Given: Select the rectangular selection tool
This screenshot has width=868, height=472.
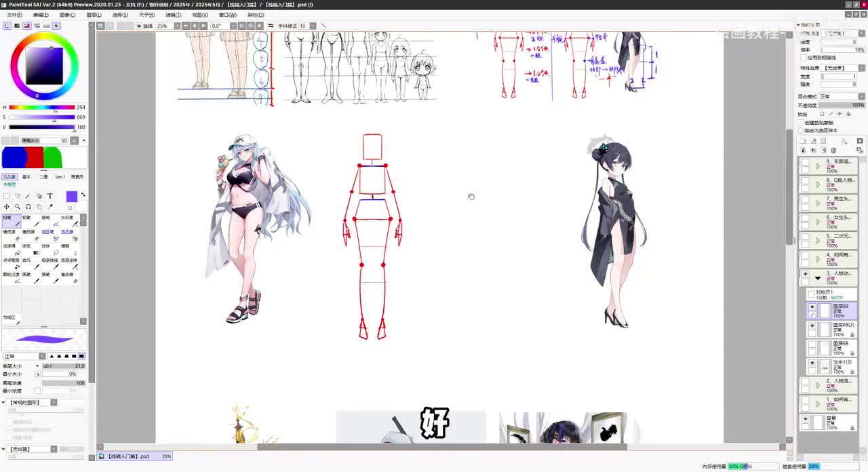Looking at the screenshot, I should click(x=7, y=196).
